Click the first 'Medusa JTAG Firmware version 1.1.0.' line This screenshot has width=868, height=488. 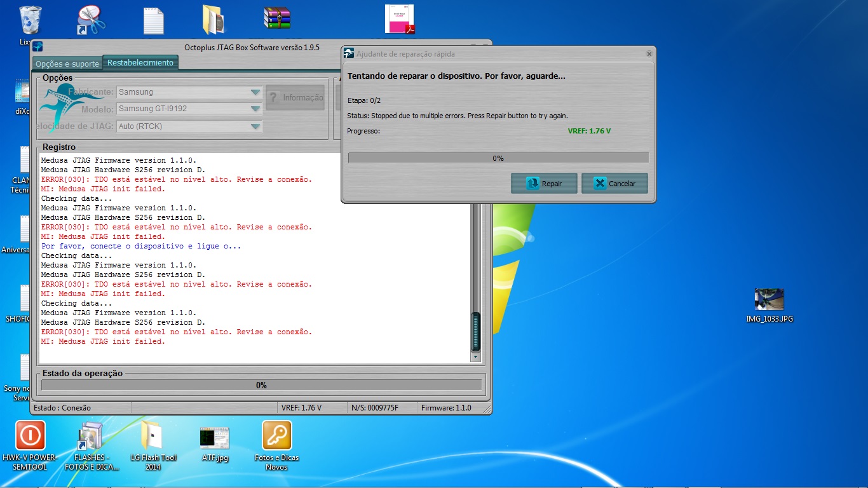[x=119, y=160]
